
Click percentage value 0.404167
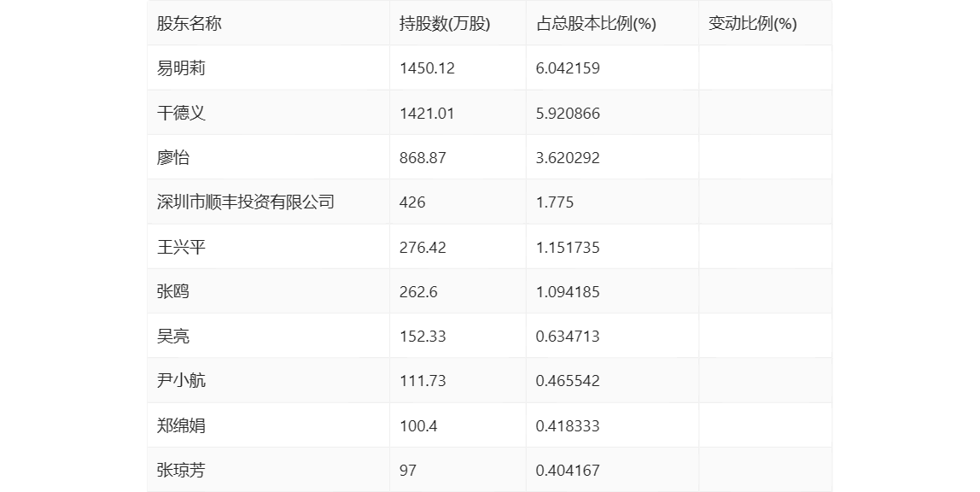[x=568, y=470]
